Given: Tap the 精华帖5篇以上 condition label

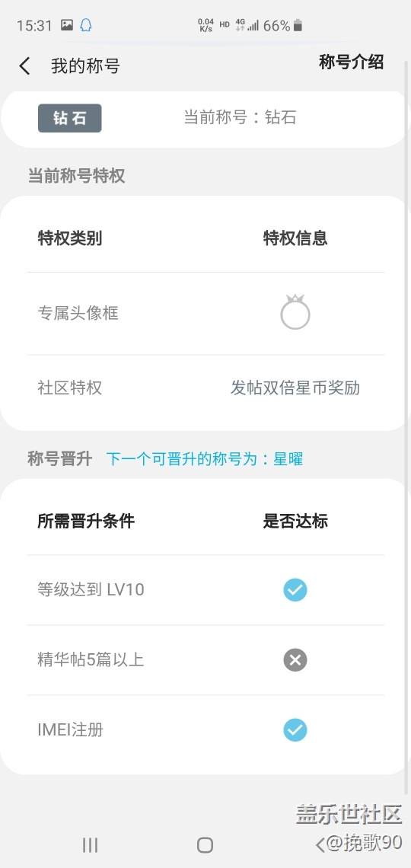Looking at the screenshot, I should coord(91,660).
